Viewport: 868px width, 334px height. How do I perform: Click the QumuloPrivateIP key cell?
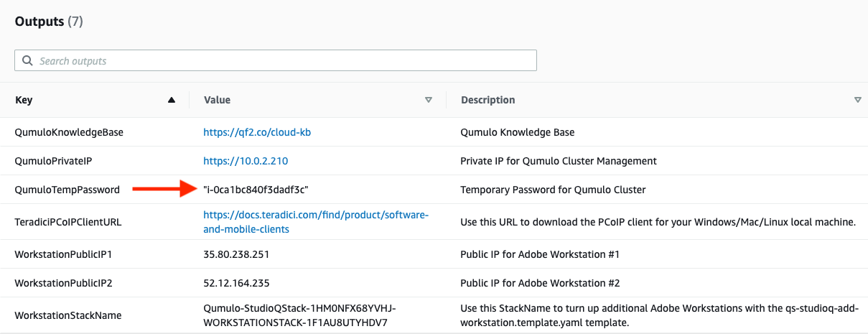click(x=53, y=161)
